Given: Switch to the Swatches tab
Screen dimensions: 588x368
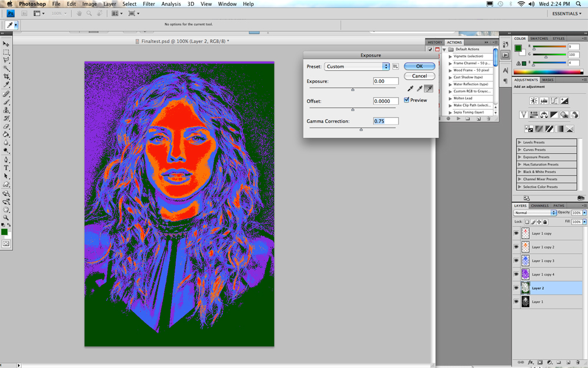Looking at the screenshot, I should (x=539, y=39).
